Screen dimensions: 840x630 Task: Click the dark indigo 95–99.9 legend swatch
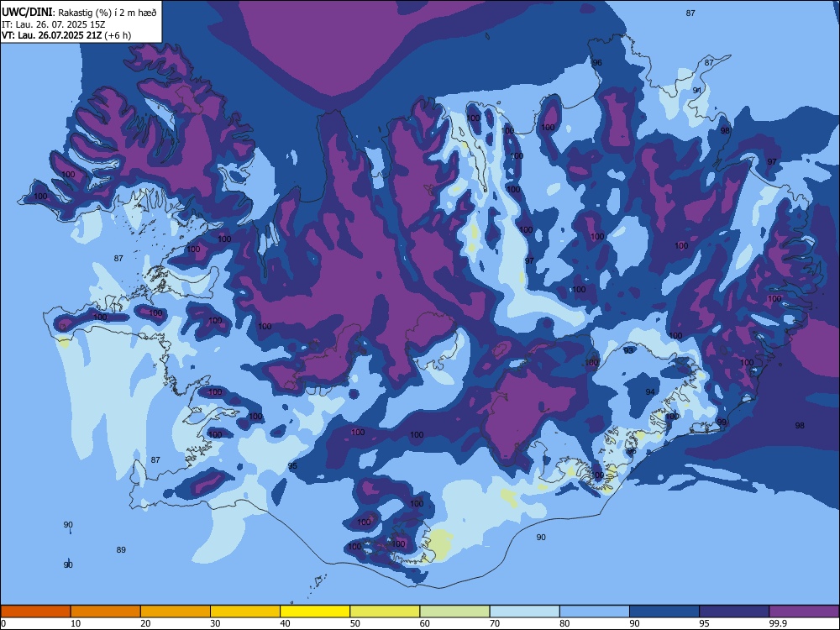coord(734,612)
